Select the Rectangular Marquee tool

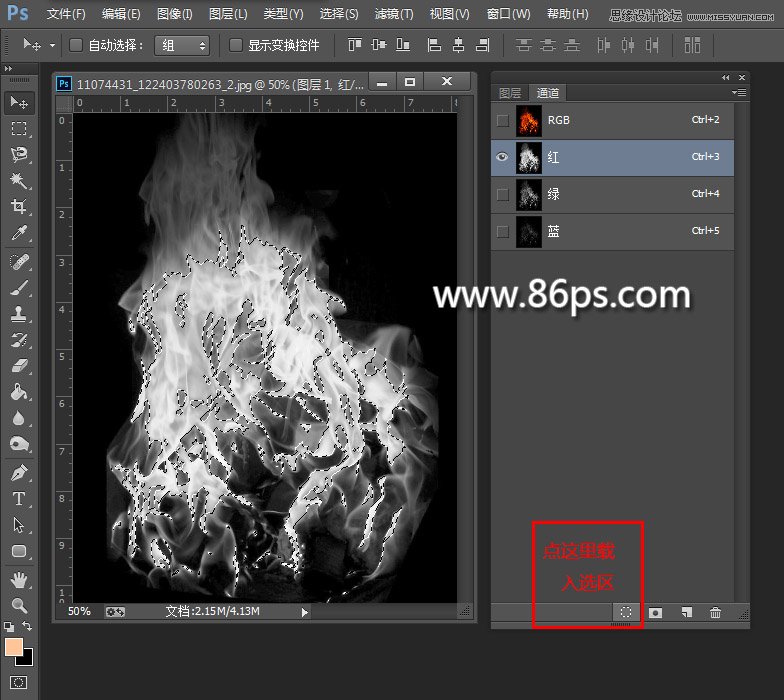coord(19,128)
